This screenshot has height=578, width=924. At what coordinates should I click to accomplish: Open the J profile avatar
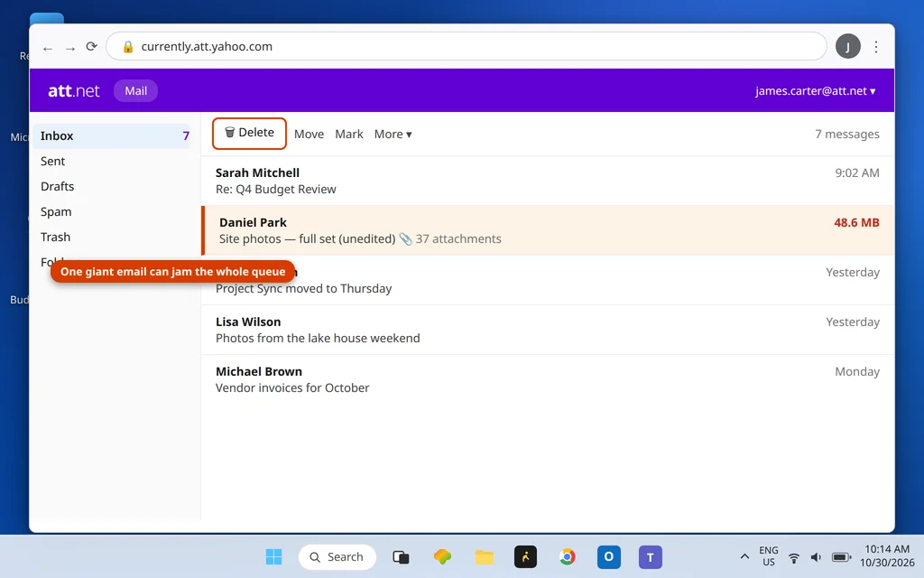848,47
